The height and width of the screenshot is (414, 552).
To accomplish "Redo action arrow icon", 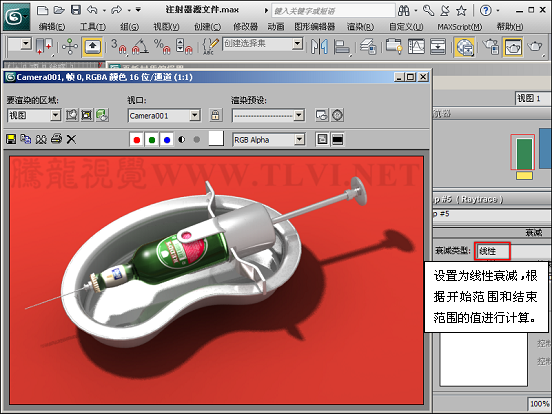I will click(117, 10).
